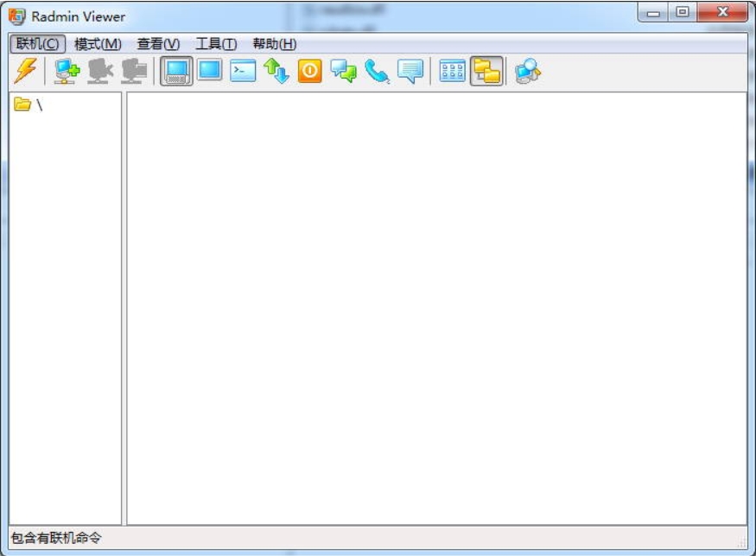Open the 工具(T) menu
The width and height of the screenshot is (756, 556).
point(216,44)
